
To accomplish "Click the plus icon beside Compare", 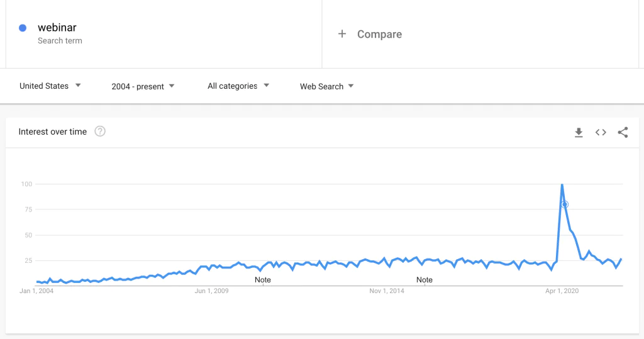I will coord(342,34).
